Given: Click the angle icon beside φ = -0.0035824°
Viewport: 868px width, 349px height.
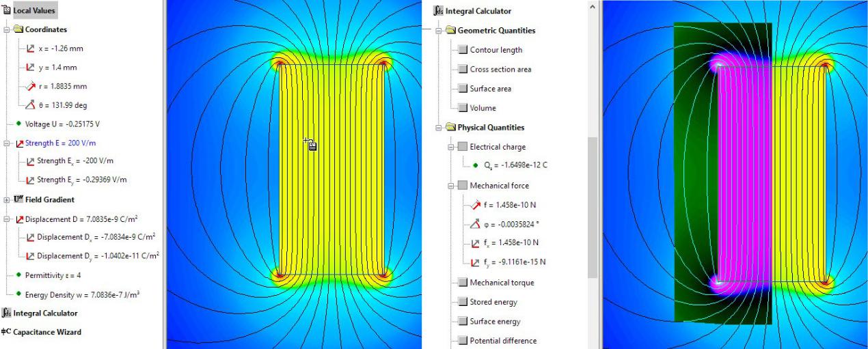Looking at the screenshot, I should pyautogui.click(x=476, y=223).
